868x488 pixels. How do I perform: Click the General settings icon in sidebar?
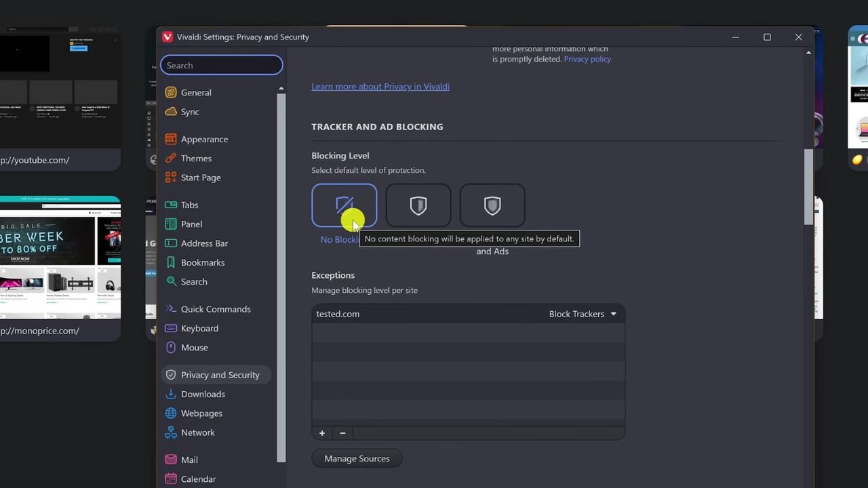point(171,93)
